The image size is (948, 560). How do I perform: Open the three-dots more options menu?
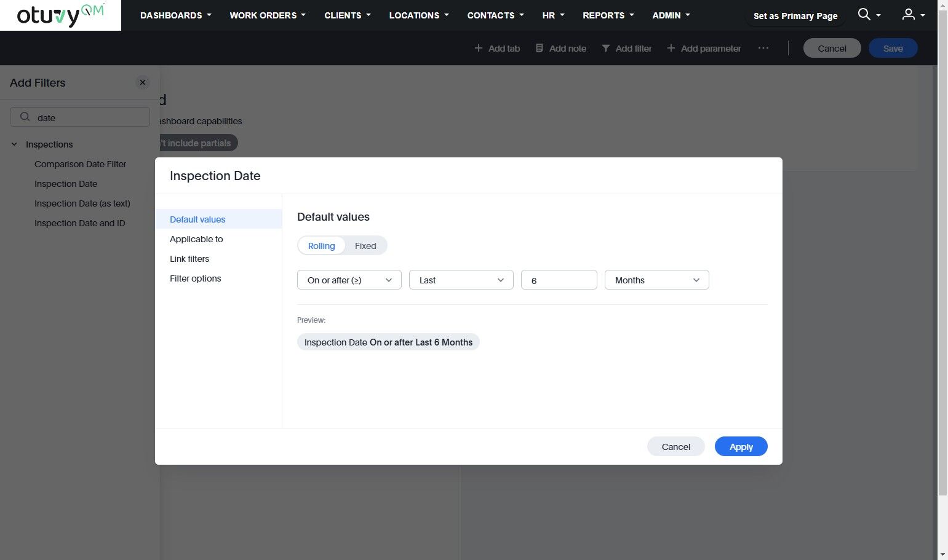(x=763, y=48)
